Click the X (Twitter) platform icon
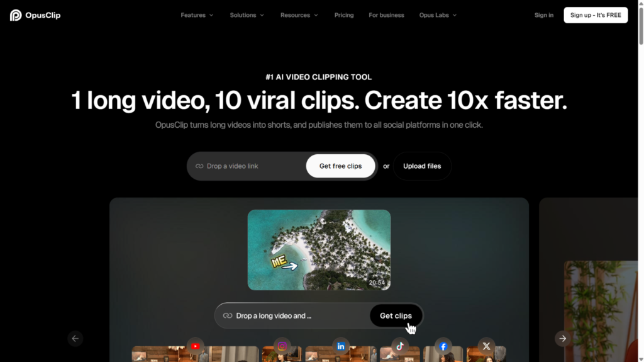Image resolution: width=644 pixels, height=362 pixels. (x=486, y=346)
